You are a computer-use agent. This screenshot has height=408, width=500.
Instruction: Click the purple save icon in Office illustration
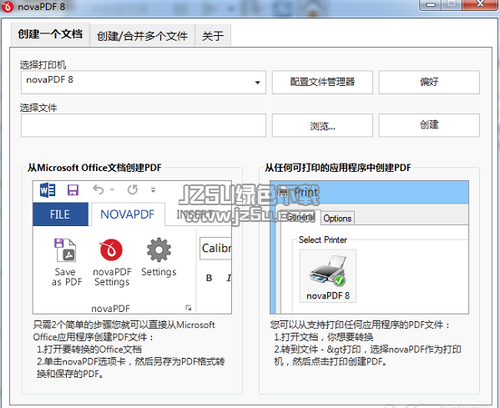(x=73, y=190)
